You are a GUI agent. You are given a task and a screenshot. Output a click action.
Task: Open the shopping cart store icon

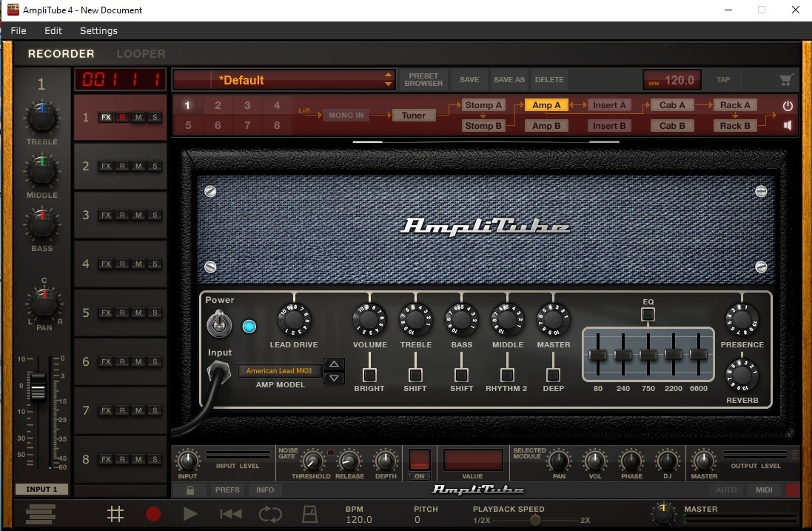coord(786,80)
